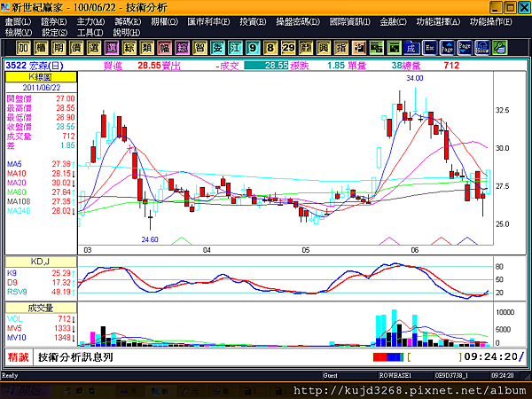Open the 操盤密碼(D) menu
This screenshot has width=532, height=399.
coord(298,21)
